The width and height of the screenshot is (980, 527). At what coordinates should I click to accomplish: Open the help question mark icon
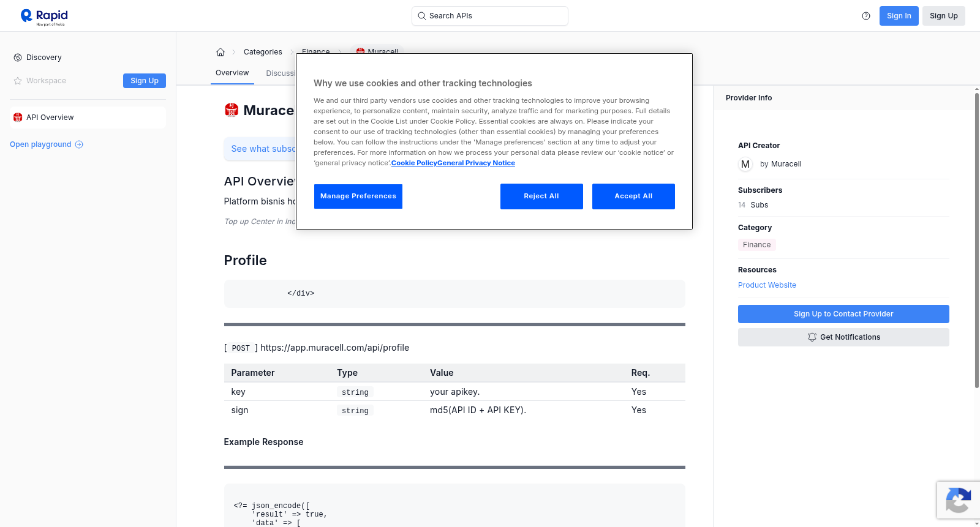(866, 16)
